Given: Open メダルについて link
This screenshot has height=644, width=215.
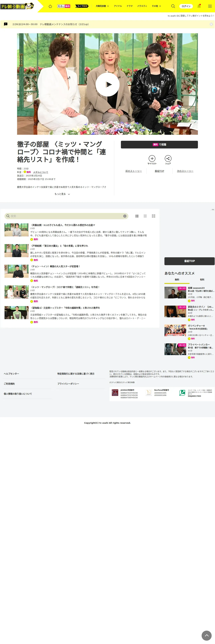Looking at the screenshot, I should pos(41,172).
